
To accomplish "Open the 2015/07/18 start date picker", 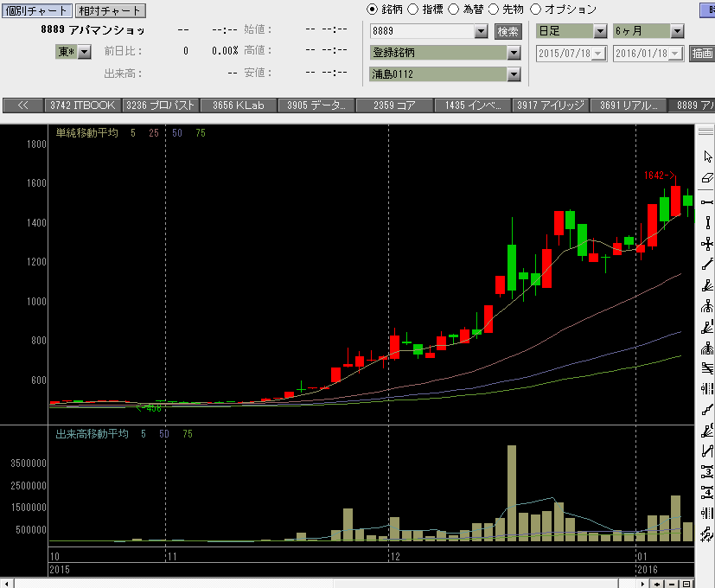I will [599, 54].
